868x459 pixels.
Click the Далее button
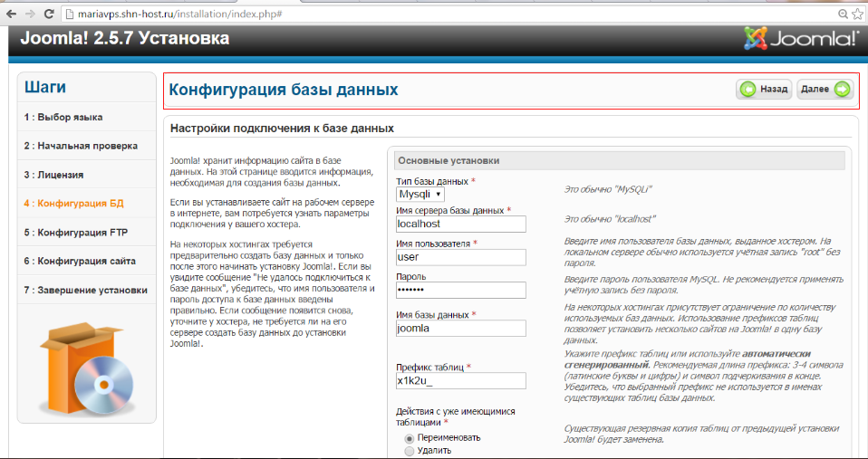click(x=825, y=89)
